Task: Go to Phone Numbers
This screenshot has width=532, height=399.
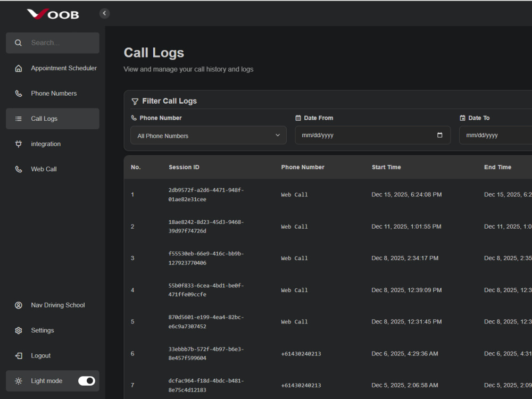Action: (x=53, y=93)
